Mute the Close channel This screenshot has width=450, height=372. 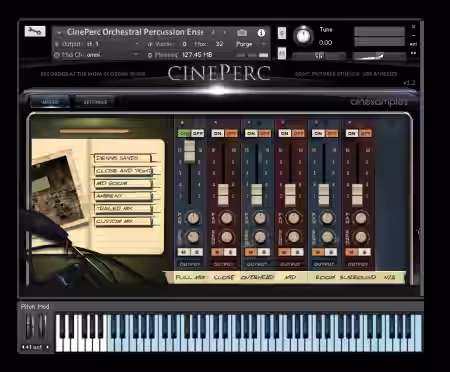point(217,252)
